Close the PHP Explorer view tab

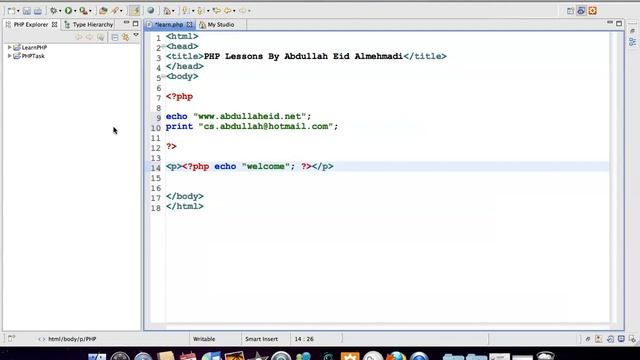pos(54,24)
